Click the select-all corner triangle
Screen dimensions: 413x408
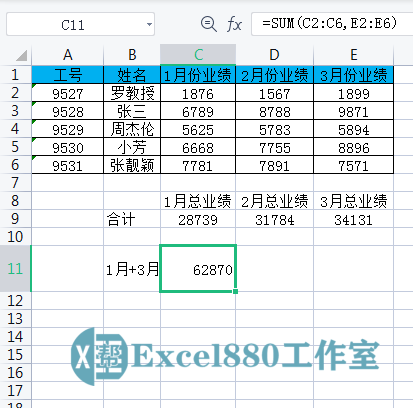pyautogui.click(x=21, y=55)
